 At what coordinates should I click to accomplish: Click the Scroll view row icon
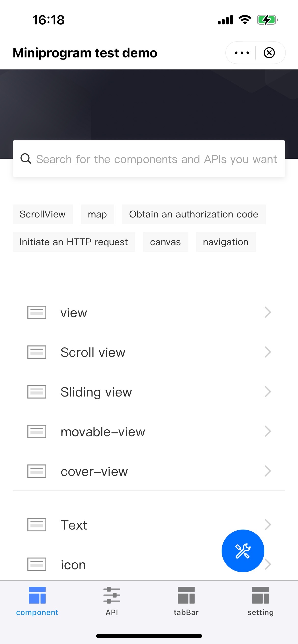point(37,352)
